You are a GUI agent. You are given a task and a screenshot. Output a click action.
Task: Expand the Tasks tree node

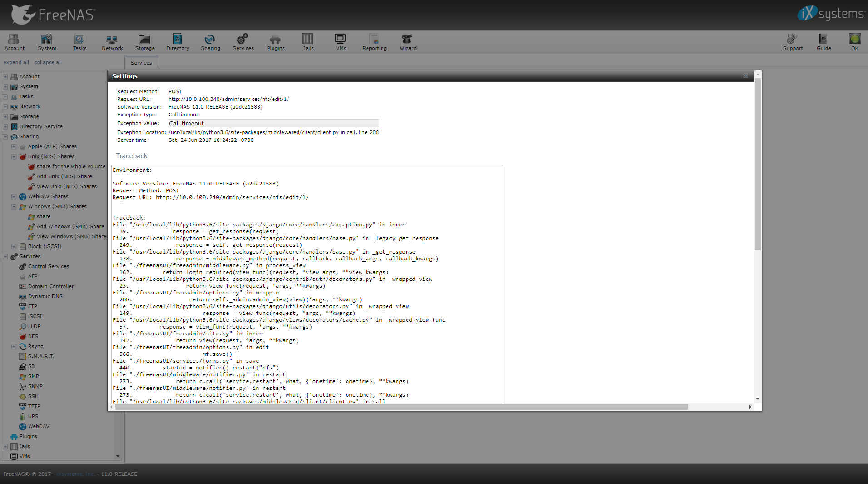coord(5,96)
